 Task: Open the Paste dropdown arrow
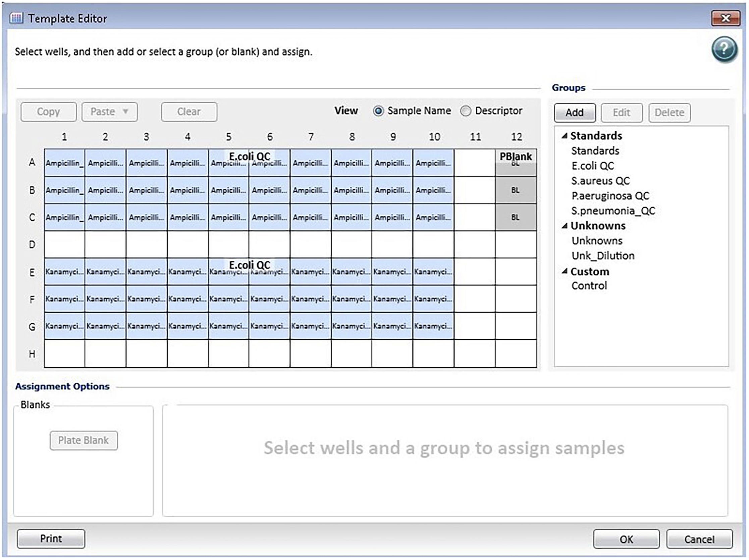click(x=125, y=112)
